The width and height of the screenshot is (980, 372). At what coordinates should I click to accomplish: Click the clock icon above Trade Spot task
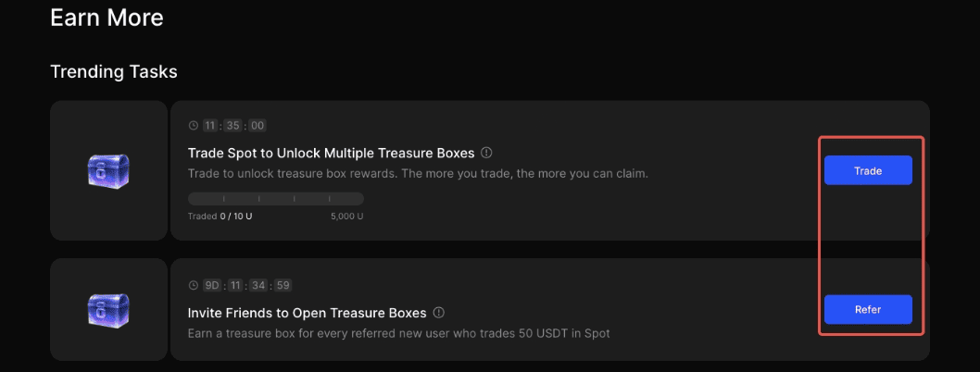[194, 126]
